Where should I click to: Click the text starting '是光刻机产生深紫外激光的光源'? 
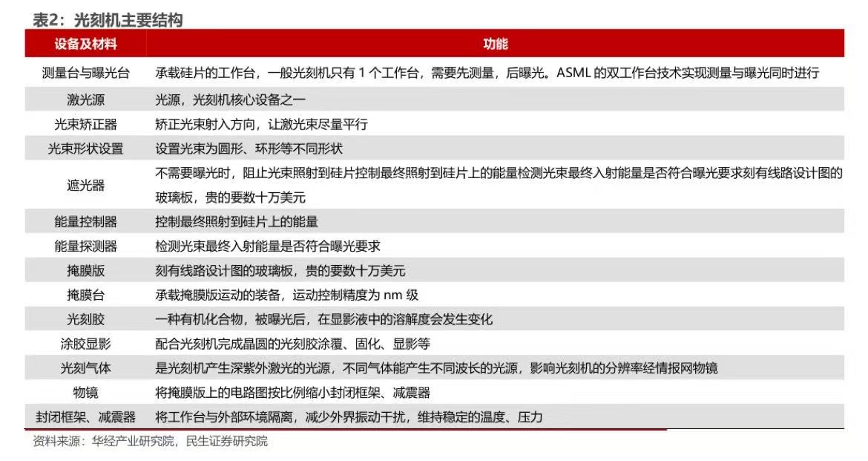[436, 368]
